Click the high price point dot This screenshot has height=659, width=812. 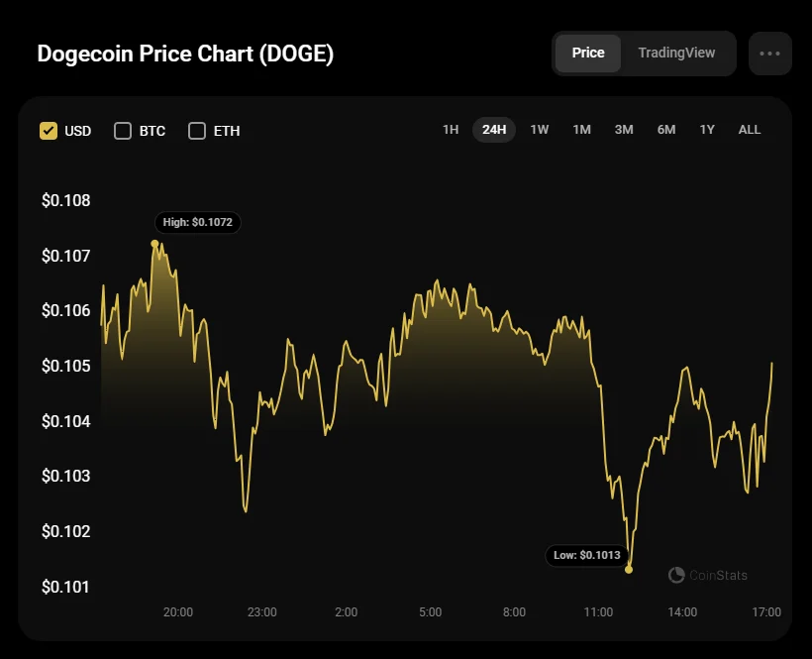[154, 243]
